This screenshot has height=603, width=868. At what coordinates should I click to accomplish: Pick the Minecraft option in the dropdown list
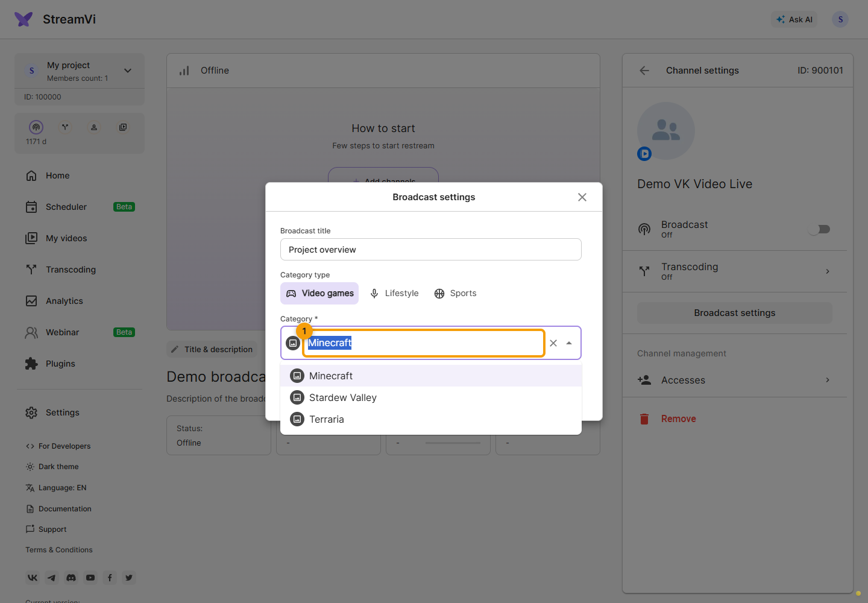click(x=431, y=376)
